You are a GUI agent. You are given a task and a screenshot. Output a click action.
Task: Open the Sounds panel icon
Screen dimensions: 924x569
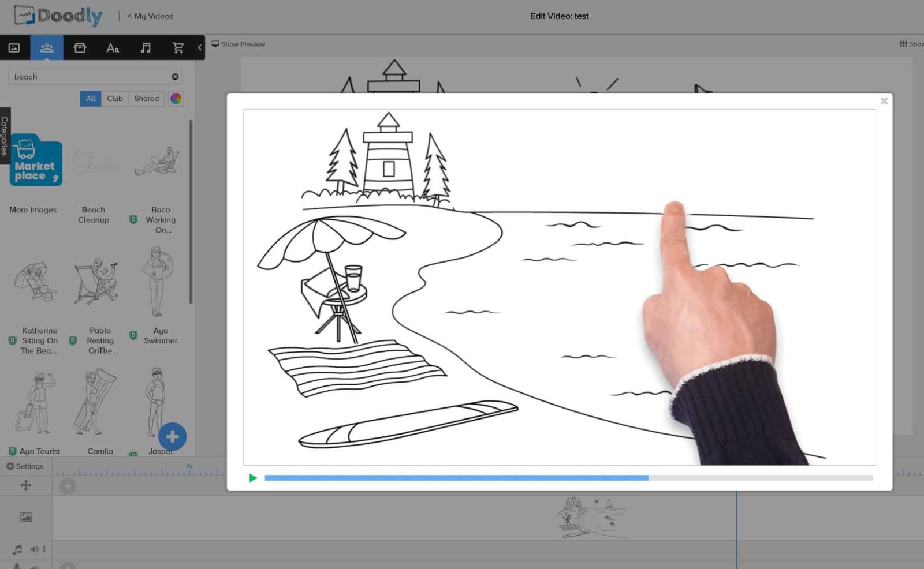(146, 48)
